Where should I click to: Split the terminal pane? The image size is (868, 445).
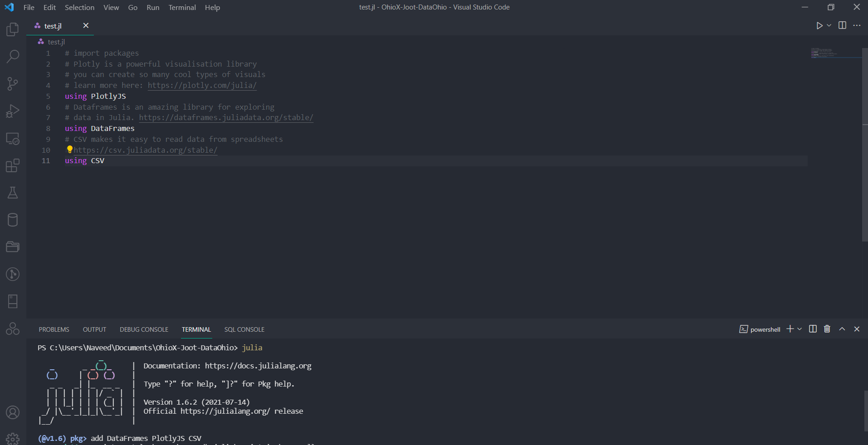click(x=813, y=329)
